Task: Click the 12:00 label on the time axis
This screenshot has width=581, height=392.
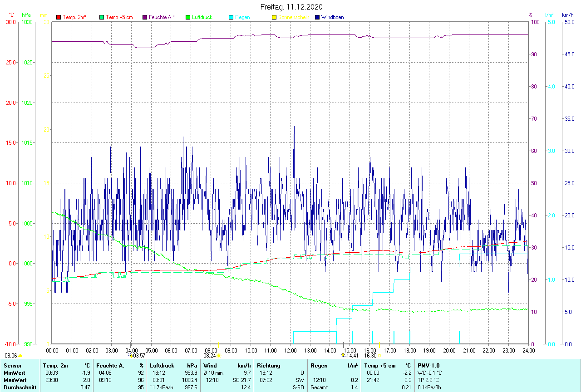Action: click(x=290, y=350)
